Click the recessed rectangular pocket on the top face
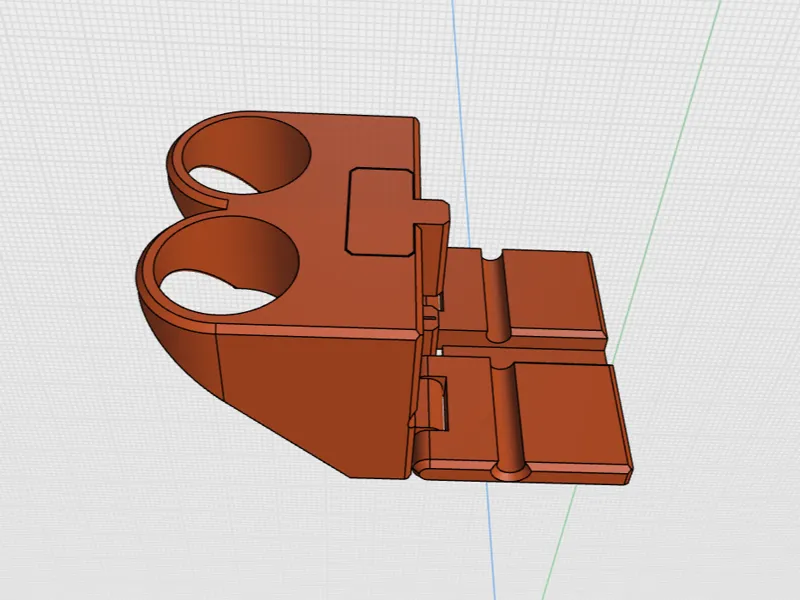Image resolution: width=800 pixels, height=600 pixels. pyautogui.click(x=379, y=210)
